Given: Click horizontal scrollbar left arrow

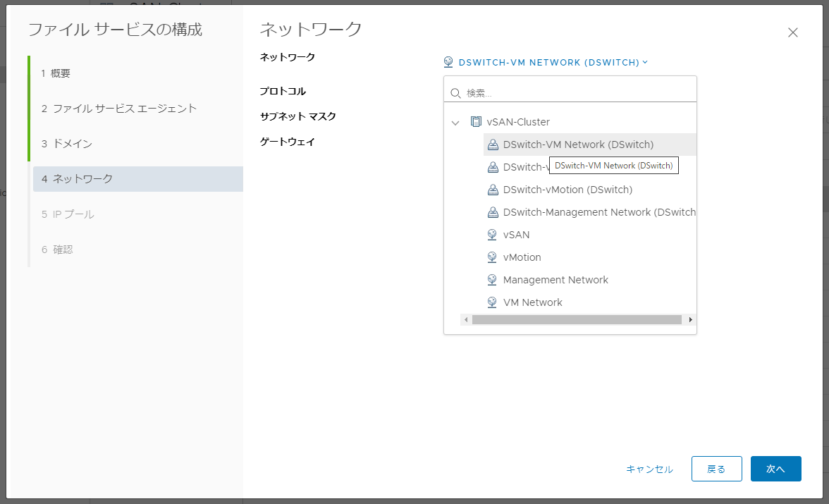Looking at the screenshot, I should point(466,319).
